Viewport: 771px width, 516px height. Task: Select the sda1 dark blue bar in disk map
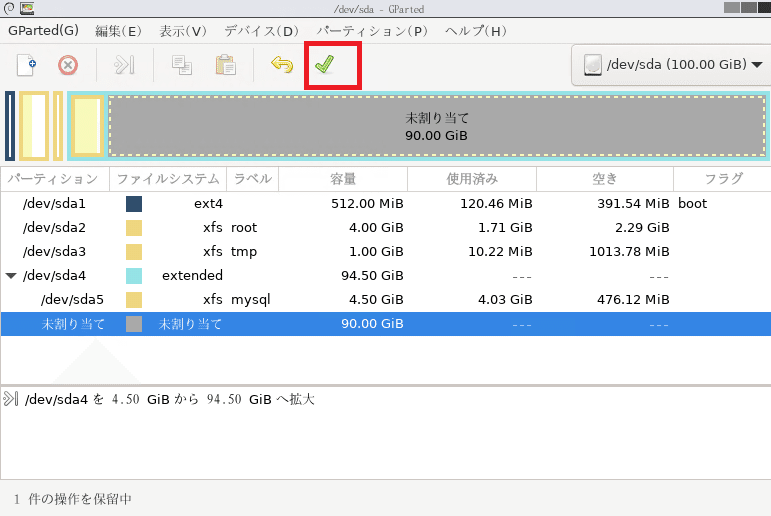(10, 126)
